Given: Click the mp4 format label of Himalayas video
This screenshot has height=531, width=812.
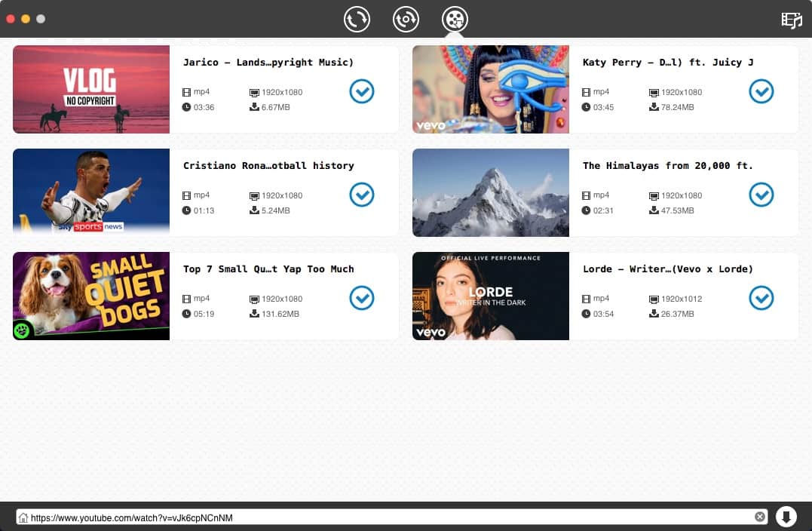Looking at the screenshot, I should click(601, 195).
